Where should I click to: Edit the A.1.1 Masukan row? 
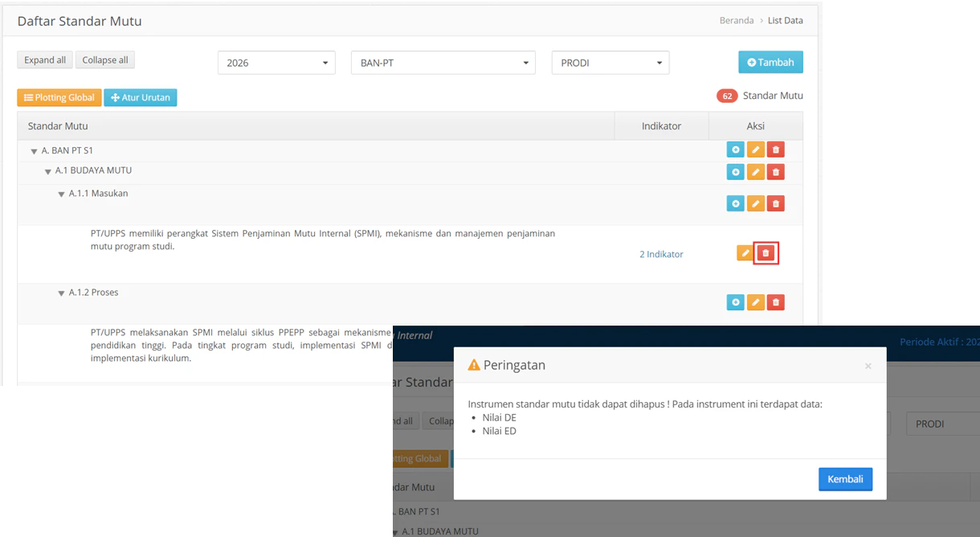[x=755, y=203]
